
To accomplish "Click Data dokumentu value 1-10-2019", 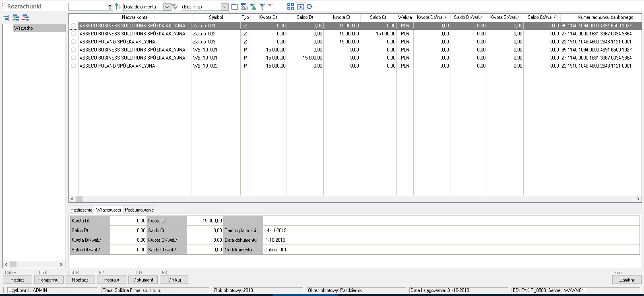I will pos(275,240).
